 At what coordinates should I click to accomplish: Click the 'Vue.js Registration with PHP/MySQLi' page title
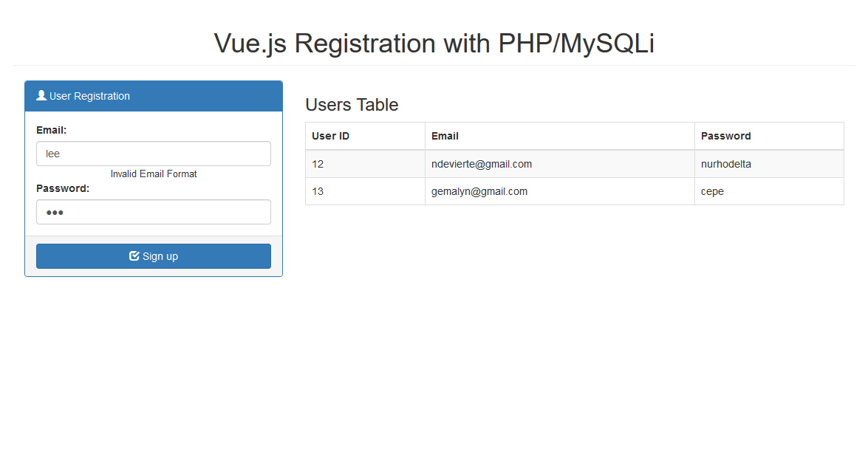point(434,43)
